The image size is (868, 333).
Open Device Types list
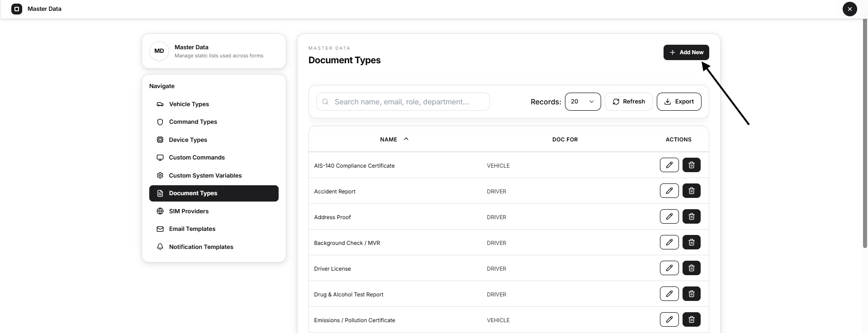click(x=214, y=140)
